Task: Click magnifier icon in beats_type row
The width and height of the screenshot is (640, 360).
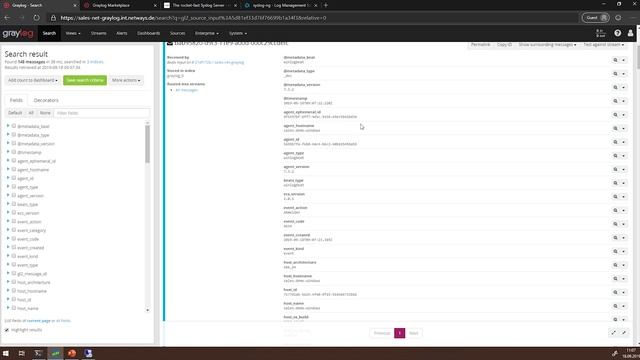Action: [615, 183]
